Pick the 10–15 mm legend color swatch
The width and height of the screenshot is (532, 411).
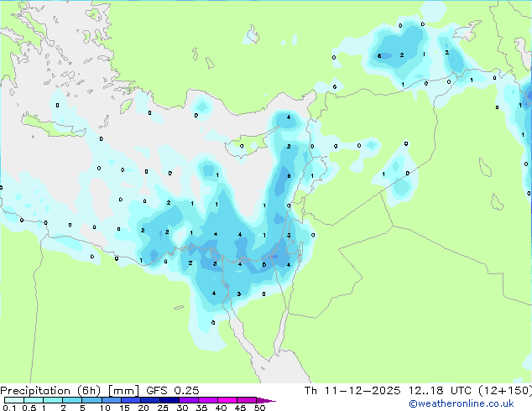click(111, 400)
